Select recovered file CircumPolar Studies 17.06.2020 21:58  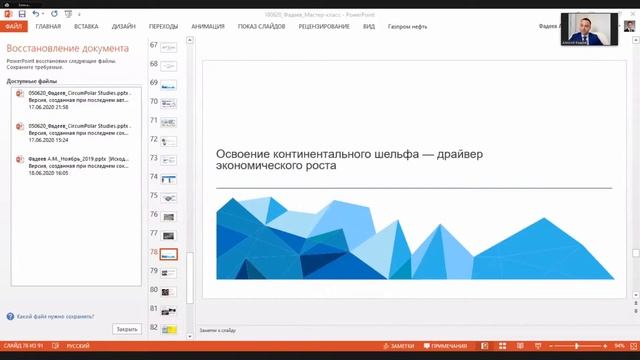(76, 100)
